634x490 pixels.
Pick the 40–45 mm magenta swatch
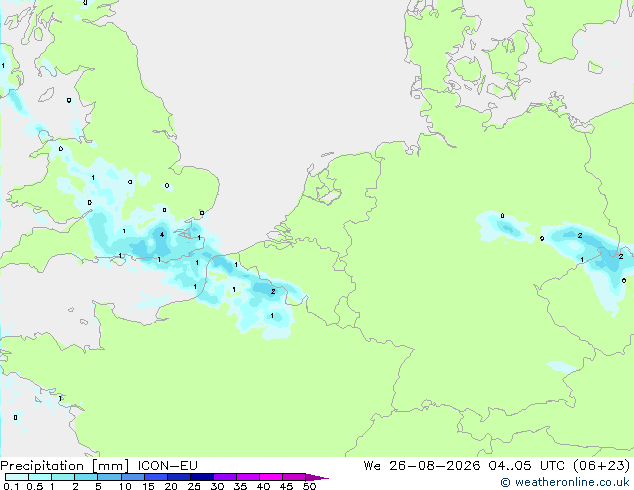271,477
